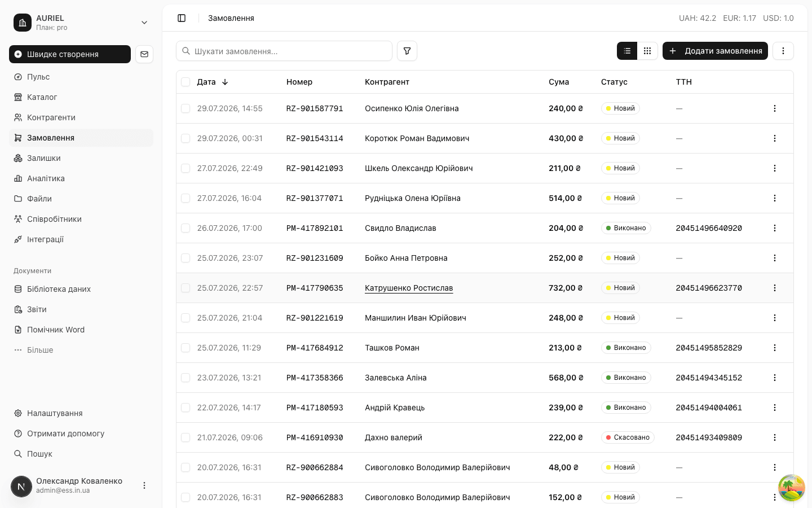Sort by the Дата column arrow
812x508 pixels.
pyautogui.click(x=225, y=82)
